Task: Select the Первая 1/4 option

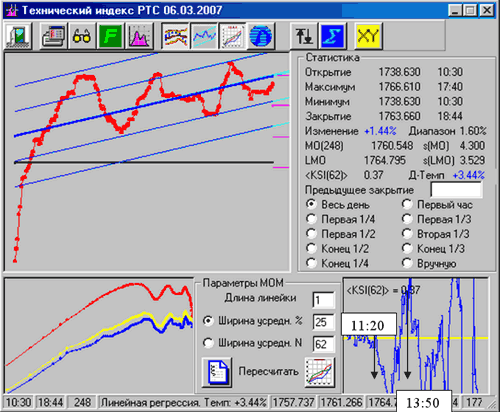Action: click(x=311, y=219)
